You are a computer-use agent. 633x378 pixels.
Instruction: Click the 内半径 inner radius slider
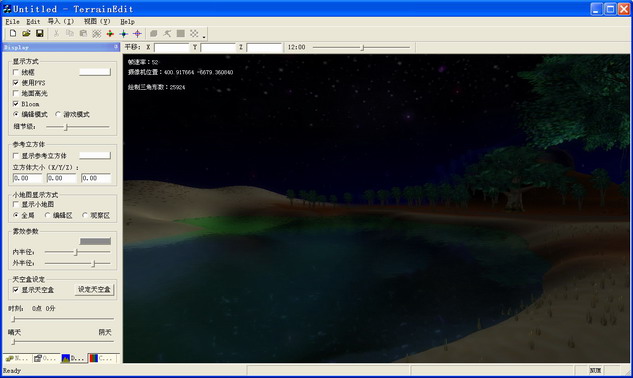click(77, 252)
